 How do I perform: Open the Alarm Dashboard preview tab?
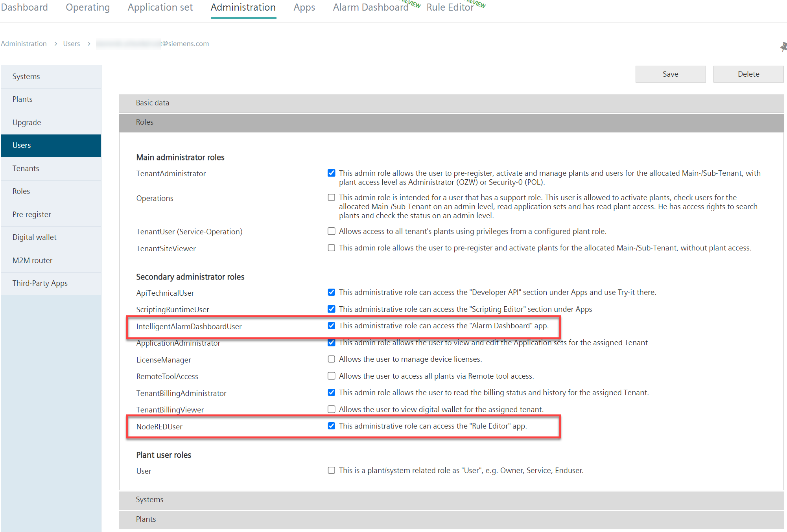(x=370, y=7)
